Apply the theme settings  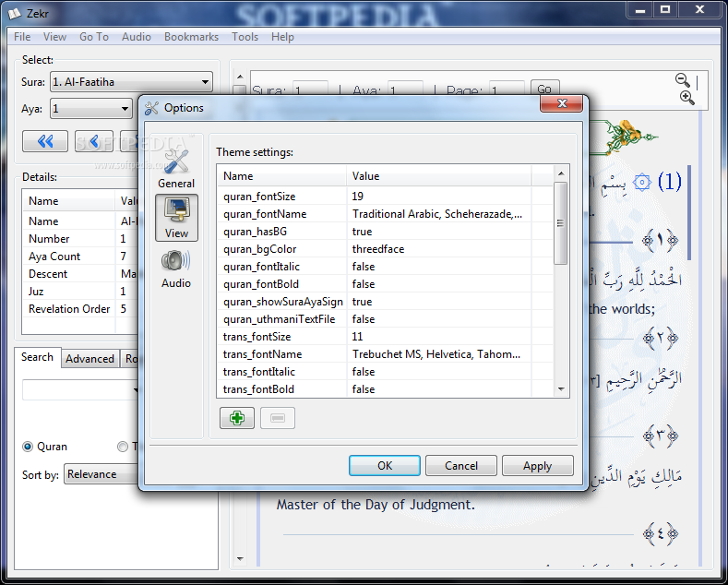[x=538, y=466]
